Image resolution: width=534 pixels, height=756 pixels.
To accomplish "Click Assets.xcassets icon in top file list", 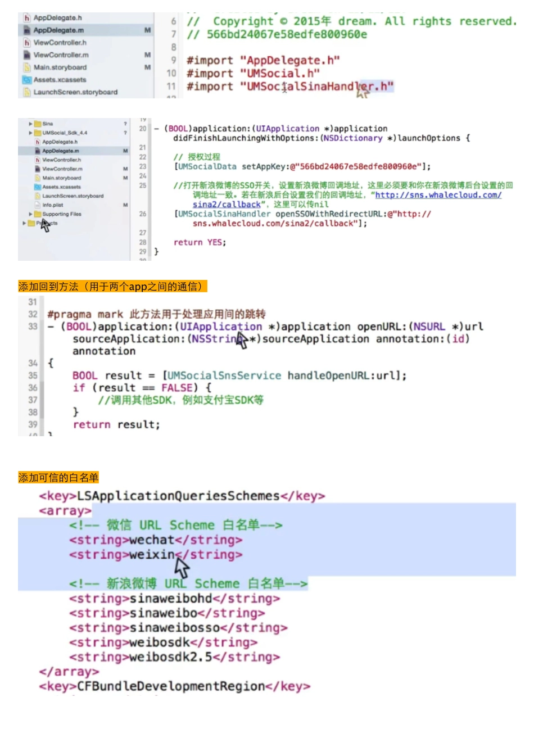I will pyautogui.click(x=27, y=80).
